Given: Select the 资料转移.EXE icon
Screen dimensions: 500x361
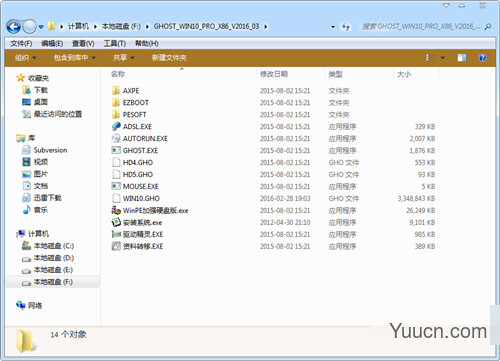Looking at the screenshot, I should pyautogui.click(x=116, y=246).
